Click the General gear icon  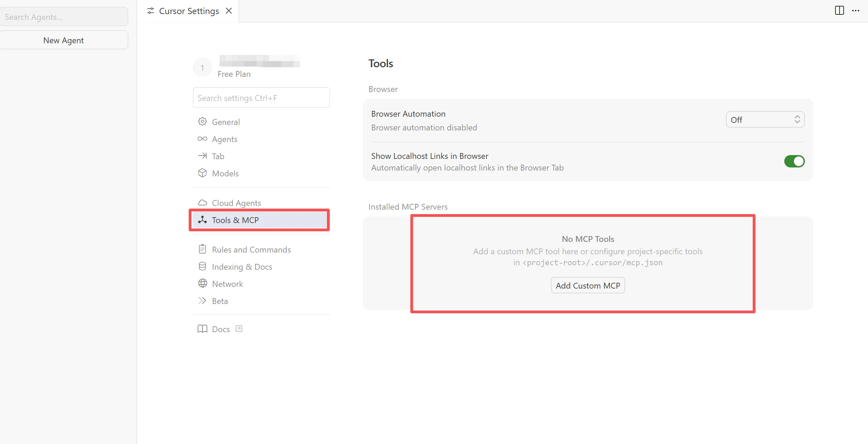(202, 121)
